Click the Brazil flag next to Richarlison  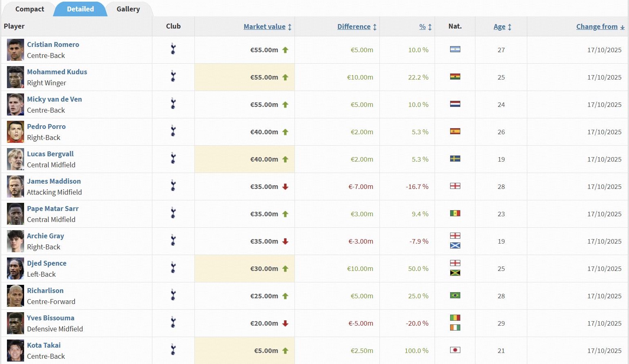pos(455,295)
